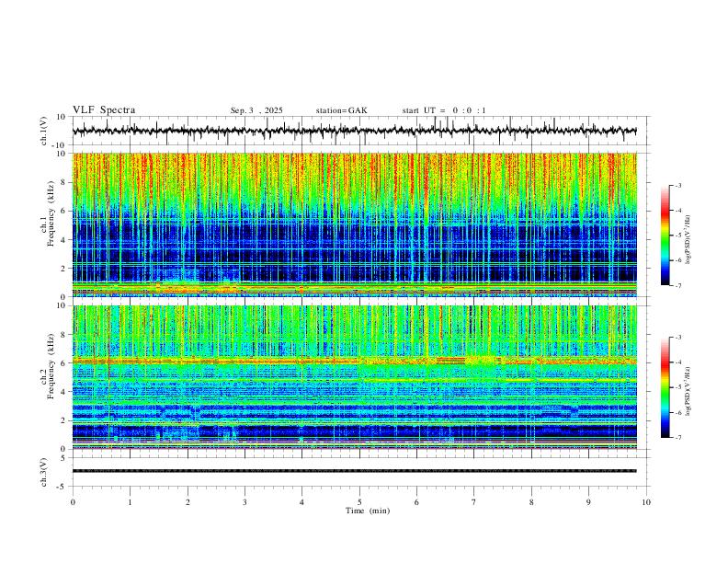Click the "-6" label on ch.2 color bar
The height and width of the screenshot is (563, 728).
(x=678, y=412)
